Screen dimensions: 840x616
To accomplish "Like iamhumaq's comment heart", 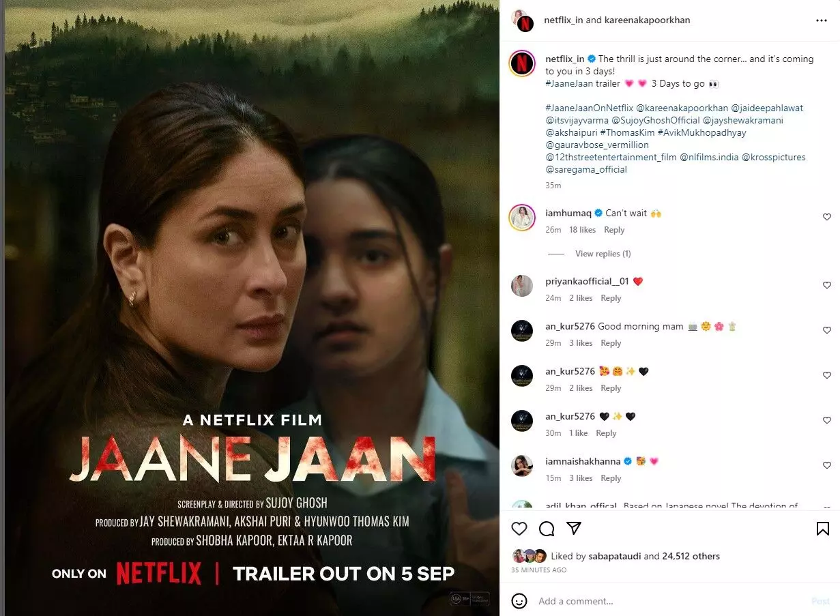I will [827, 217].
